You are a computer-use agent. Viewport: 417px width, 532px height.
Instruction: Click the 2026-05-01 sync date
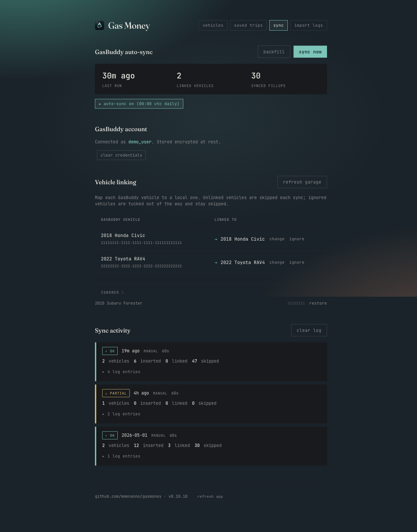click(x=134, y=435)
